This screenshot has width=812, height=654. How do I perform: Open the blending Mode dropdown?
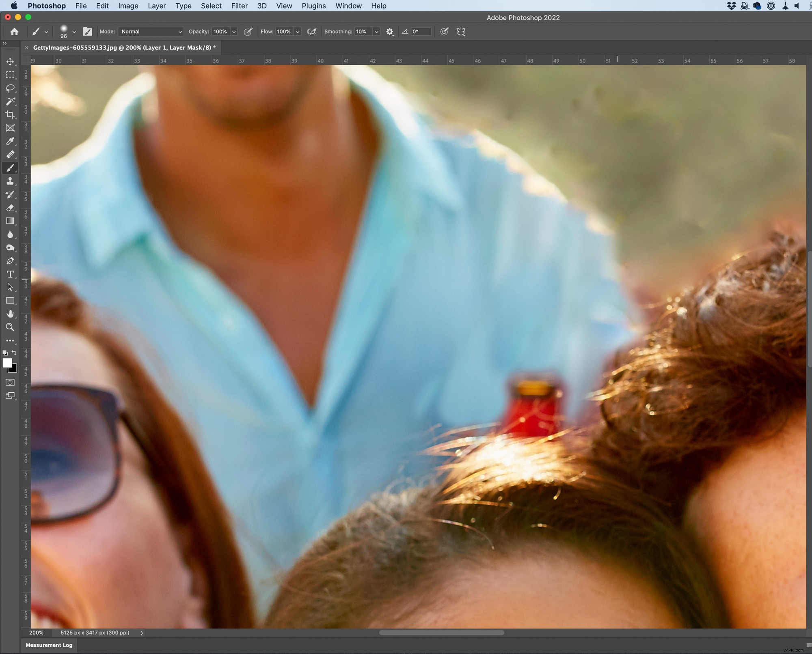150,32
